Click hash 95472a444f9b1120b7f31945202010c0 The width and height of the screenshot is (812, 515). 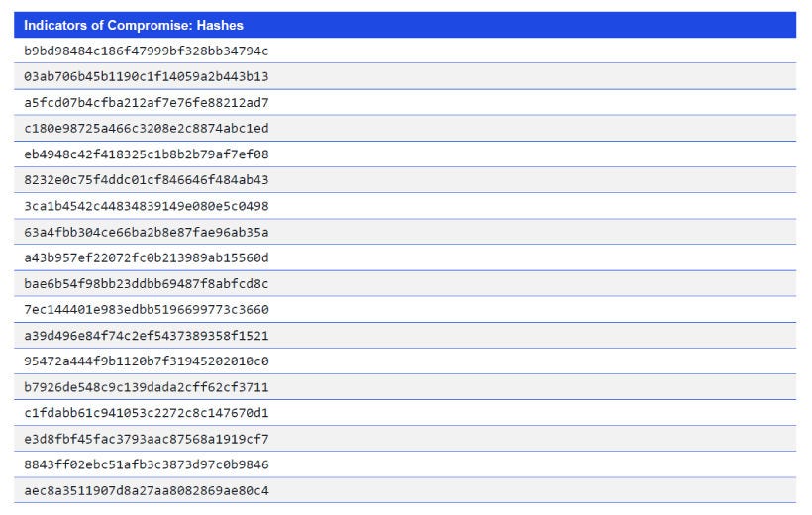tap(146, 361)
